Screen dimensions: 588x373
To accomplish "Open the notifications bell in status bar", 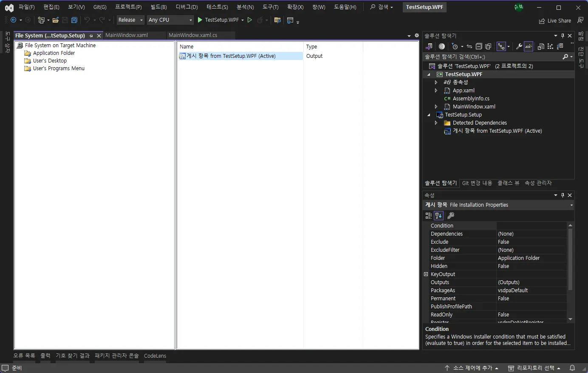I will pyautogui.click(x=572, y=368).
